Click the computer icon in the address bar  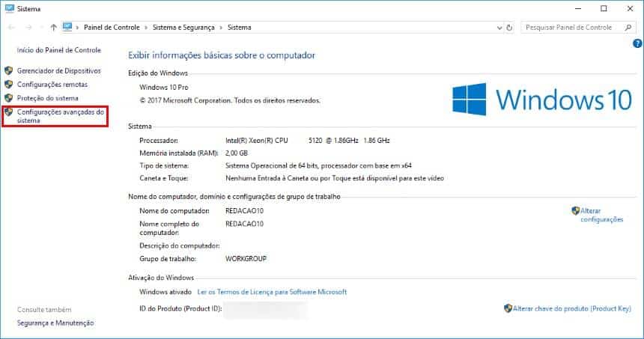click(x=67, y=27)
